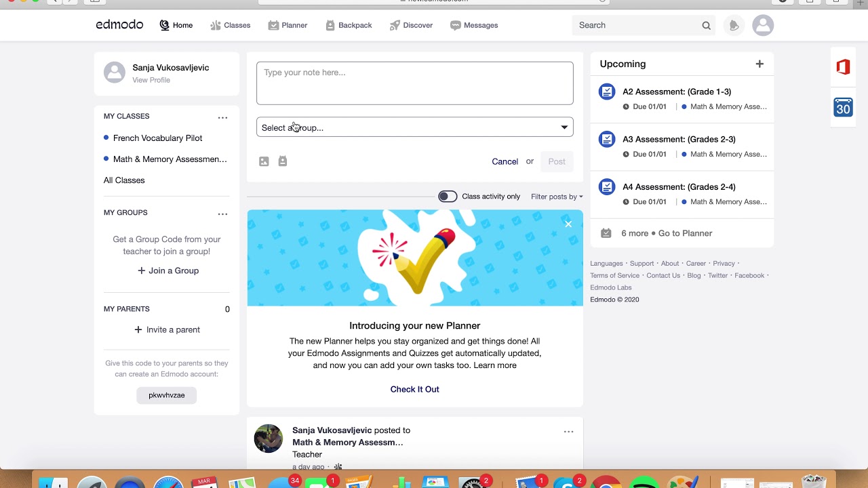Open A2 Assessment: (Grade 1-3) item
The height and width of the screenshot is (488, 868).
677,91
